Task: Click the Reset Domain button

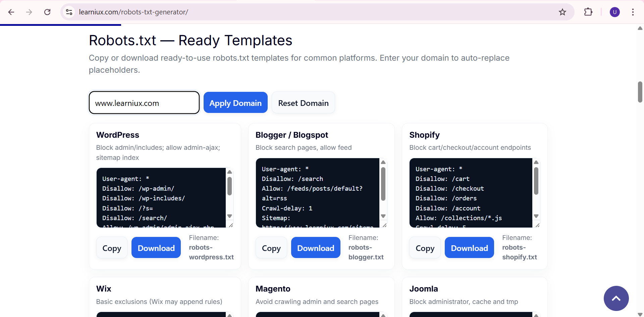Action: [x=303, y=103]
